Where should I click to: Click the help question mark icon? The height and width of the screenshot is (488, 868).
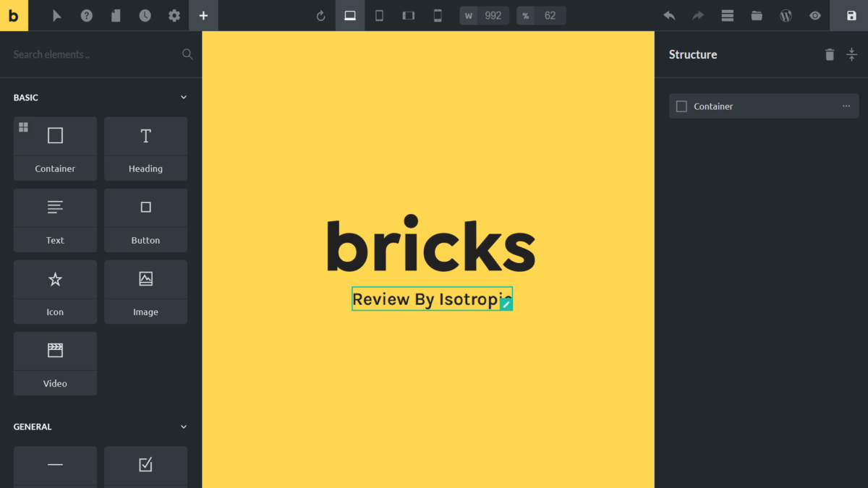tap(87, 15)
